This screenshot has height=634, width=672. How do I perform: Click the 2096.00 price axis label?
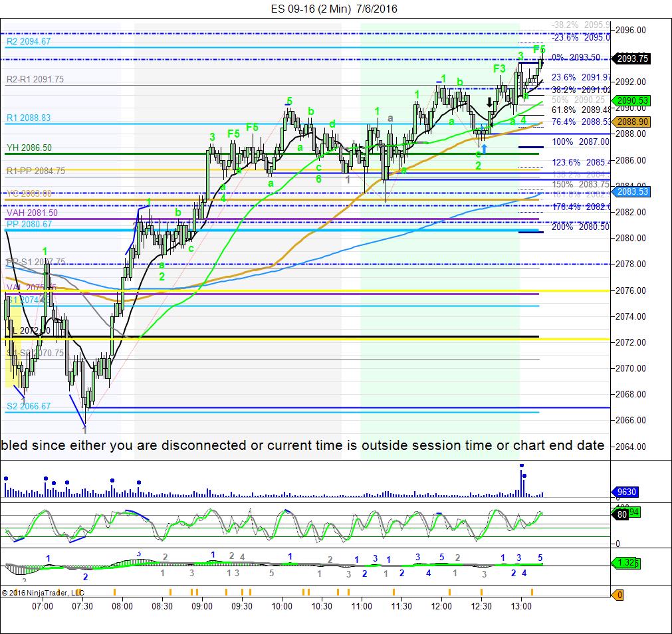(x=630, y=31)
